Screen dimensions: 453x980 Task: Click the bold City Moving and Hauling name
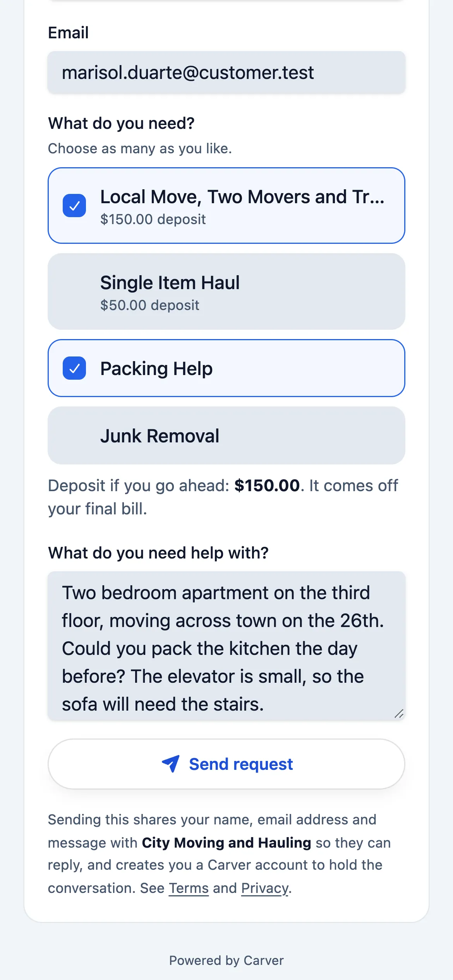(226, 843)
